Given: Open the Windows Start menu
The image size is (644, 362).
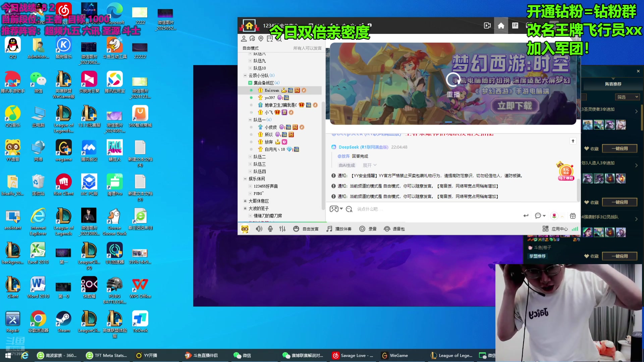Looking at the screenshot, I should point(8,355).
